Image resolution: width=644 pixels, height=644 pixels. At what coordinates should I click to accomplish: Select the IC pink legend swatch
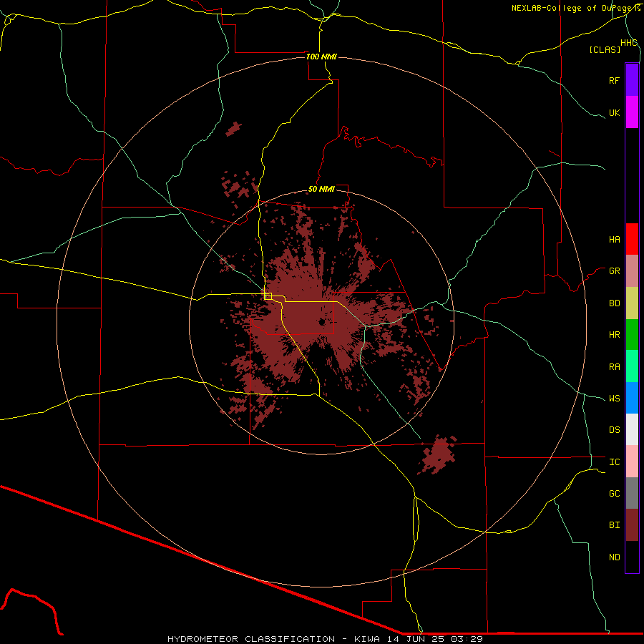pyautogui.click(x=632, y=462)
